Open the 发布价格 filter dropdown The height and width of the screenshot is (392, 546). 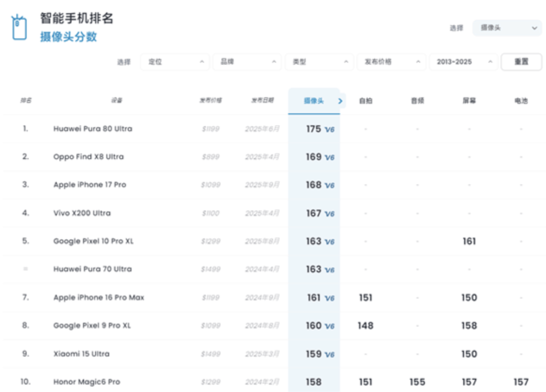click(391, 62)
